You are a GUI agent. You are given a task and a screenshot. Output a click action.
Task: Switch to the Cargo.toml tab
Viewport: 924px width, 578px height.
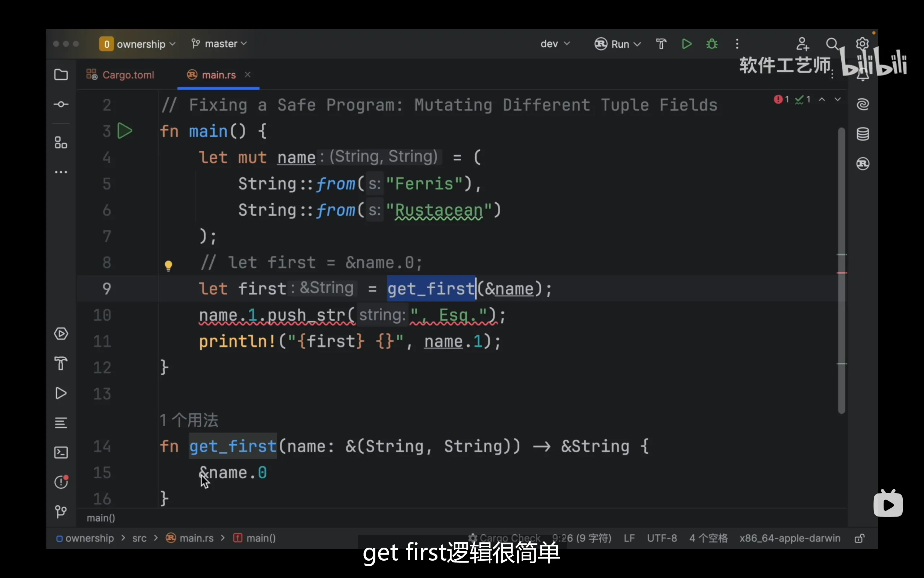point(120,74)
